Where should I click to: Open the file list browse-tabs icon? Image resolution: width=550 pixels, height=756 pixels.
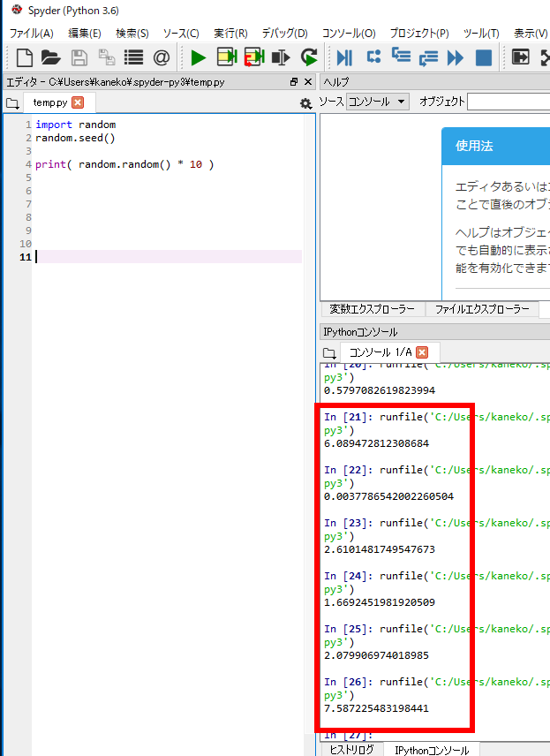tap(133, 57)
